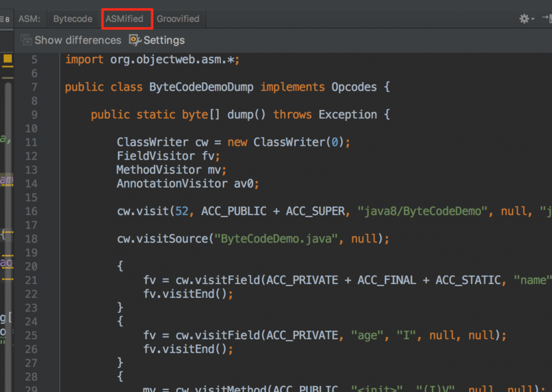Click the ClassWriter cw declaration
The height and width of the screenshot is (392, 552).
233,142
